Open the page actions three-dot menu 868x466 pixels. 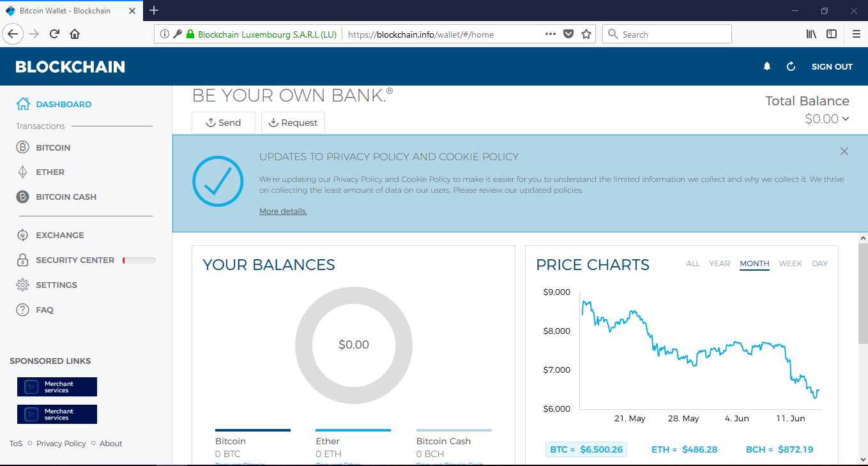(x=551, y=34)
